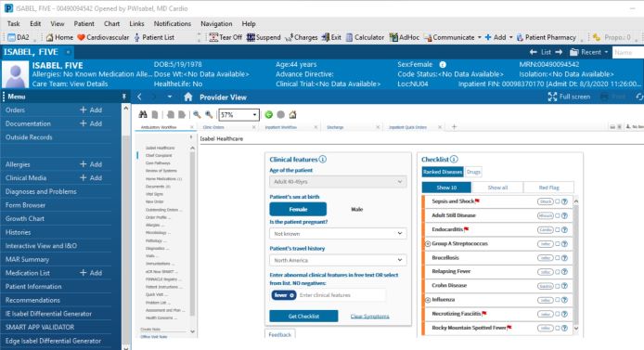Open the sex info icon in the banner
This screenshot has width=644, height=350.
(x=443, y=64)
